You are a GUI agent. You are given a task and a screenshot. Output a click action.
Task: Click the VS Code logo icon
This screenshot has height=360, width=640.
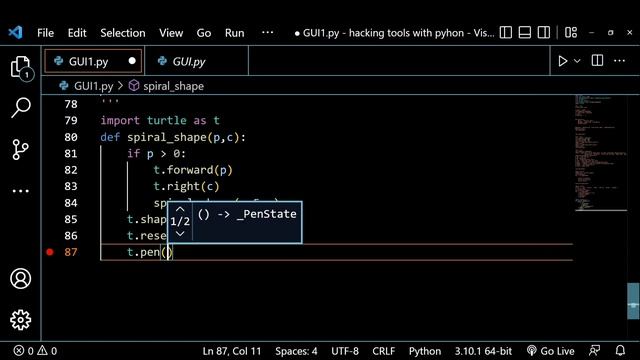pyautogui.click(x=16, y=33)
